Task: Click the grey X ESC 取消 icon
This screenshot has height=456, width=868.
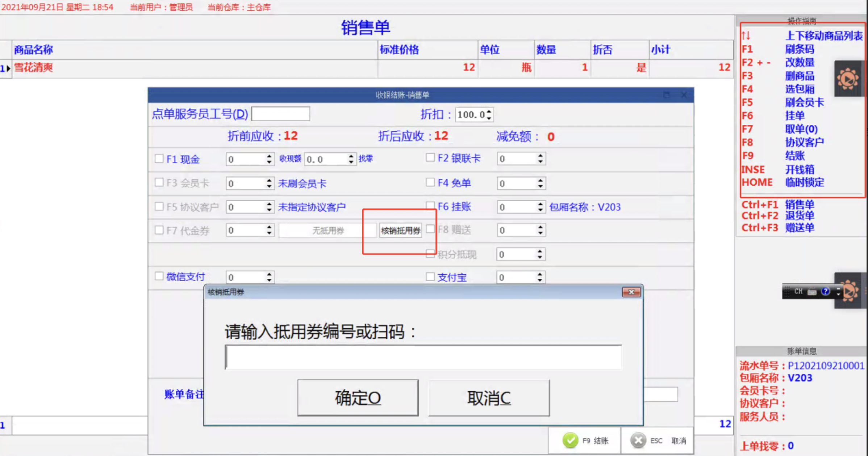Action: tap(638, 440)
